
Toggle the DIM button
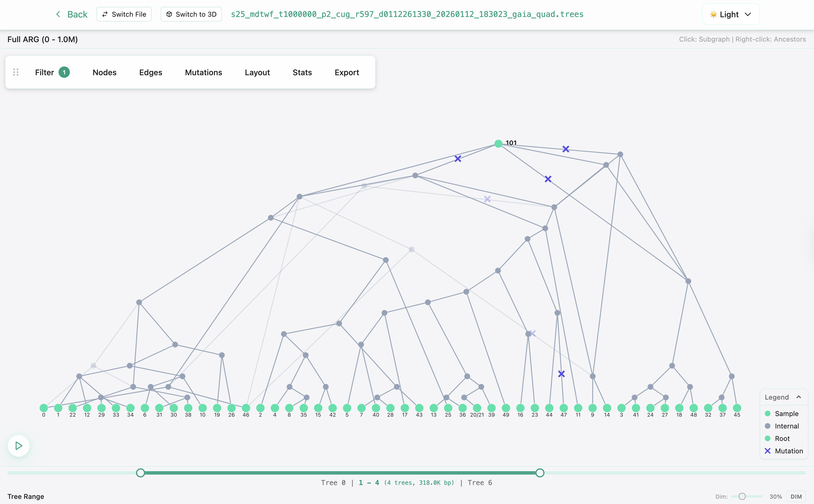(x=796, y=496)
